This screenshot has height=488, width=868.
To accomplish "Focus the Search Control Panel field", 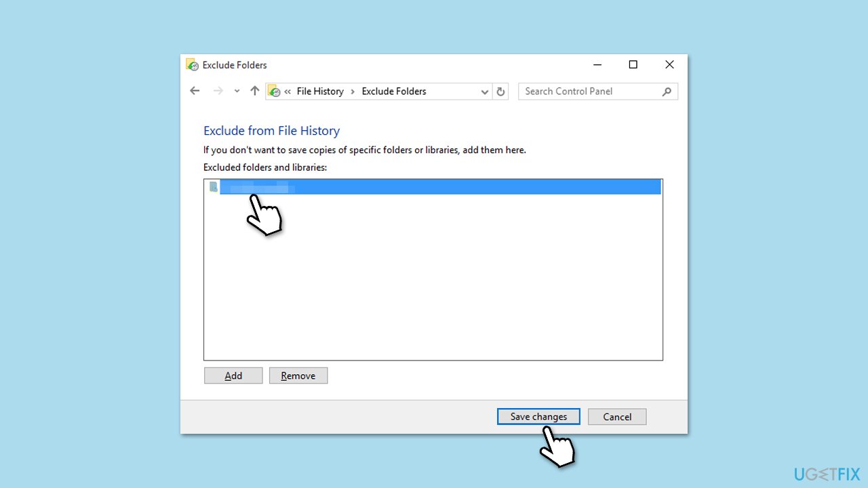I will pyautogui.click(x=589, y=91).
